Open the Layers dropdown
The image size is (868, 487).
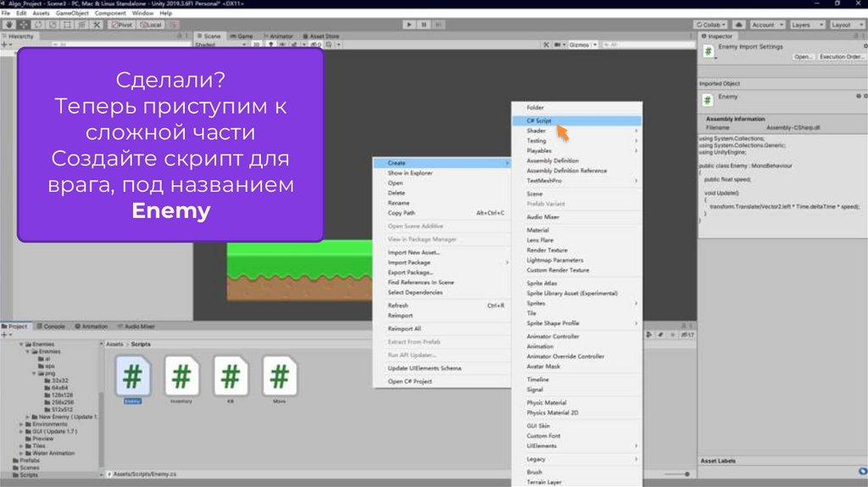[807, 25]
